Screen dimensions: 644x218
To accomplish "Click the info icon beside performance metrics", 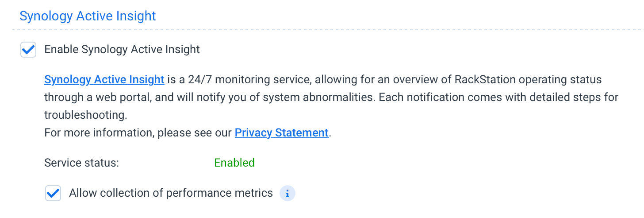I will 287,194.
